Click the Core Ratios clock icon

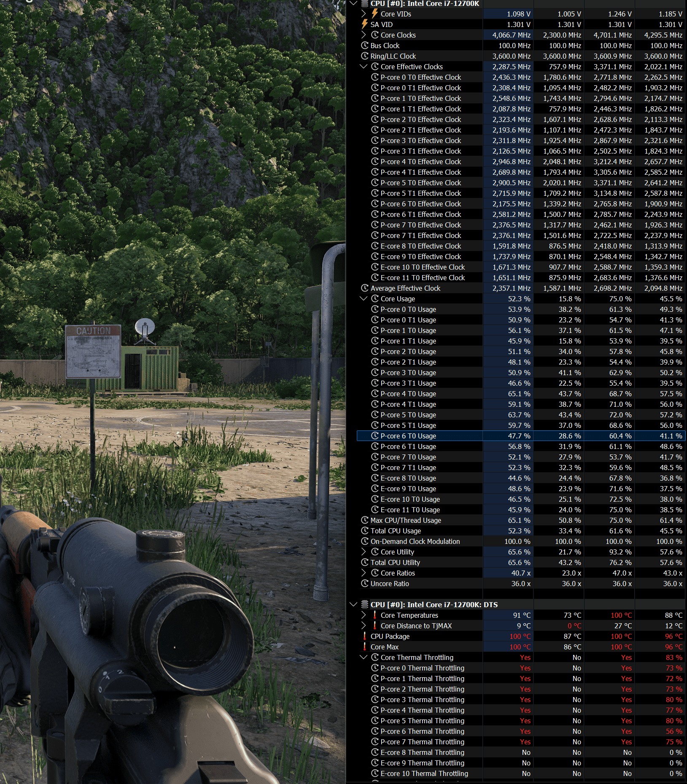point(375,573)
